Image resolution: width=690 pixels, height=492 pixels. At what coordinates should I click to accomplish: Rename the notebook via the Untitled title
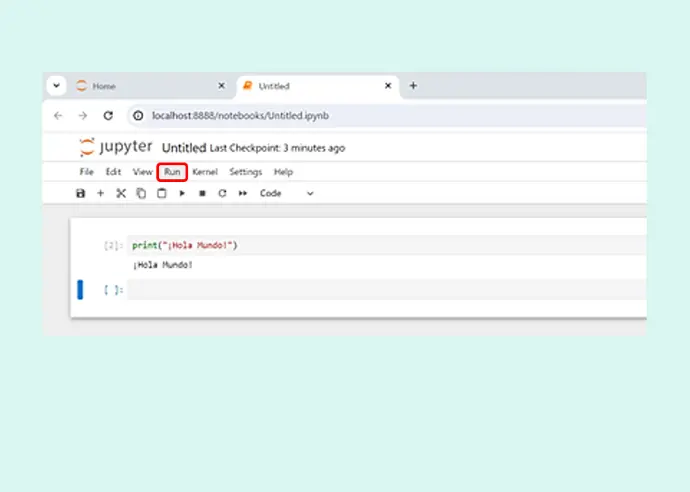184,148
